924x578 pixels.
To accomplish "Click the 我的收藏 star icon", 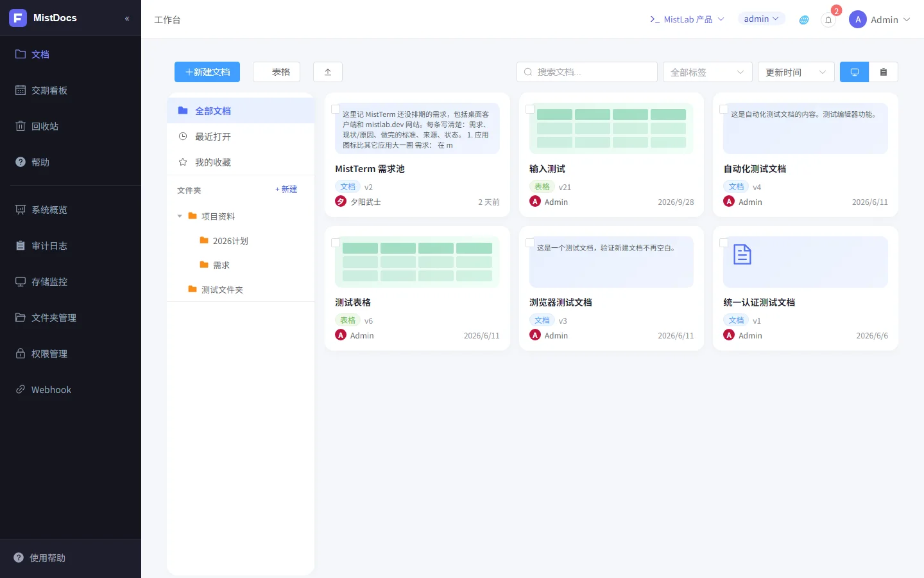I will [183, 162].
